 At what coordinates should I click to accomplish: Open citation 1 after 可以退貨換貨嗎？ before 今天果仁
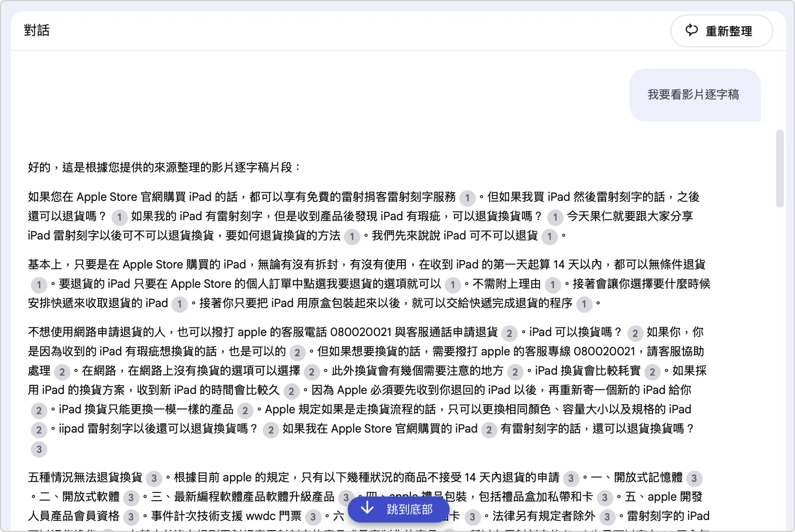click(555, 217)
